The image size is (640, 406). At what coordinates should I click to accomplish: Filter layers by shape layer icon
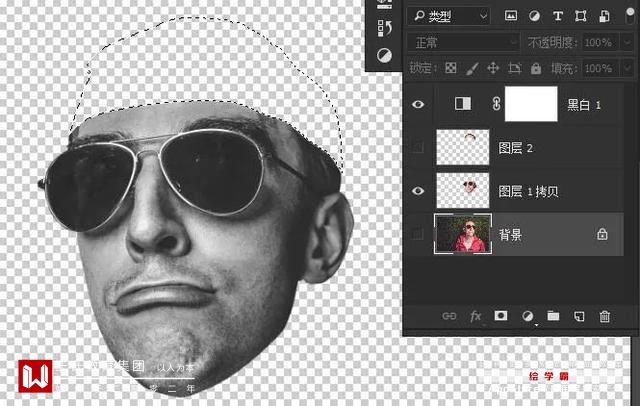point(581,16)
